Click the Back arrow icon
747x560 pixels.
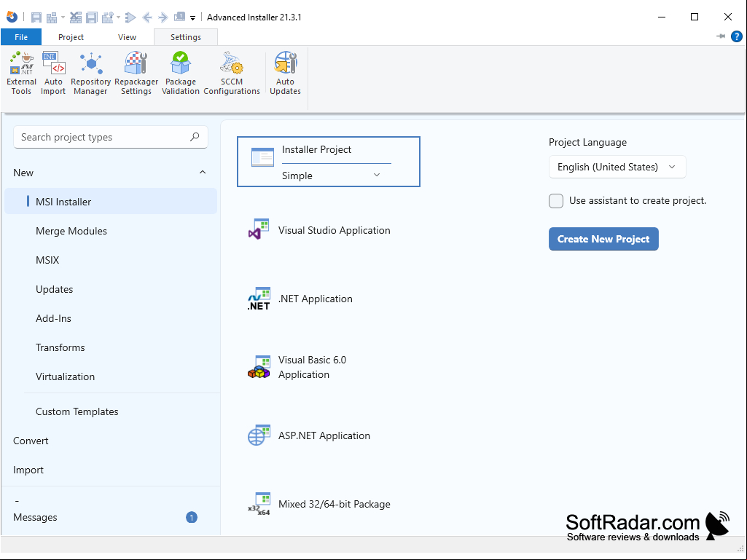click(147, 17)
